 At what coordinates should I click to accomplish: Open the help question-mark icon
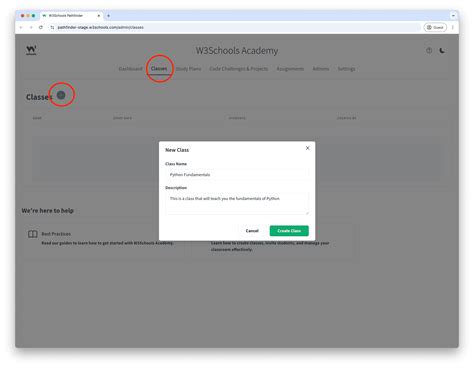(429, 51)
